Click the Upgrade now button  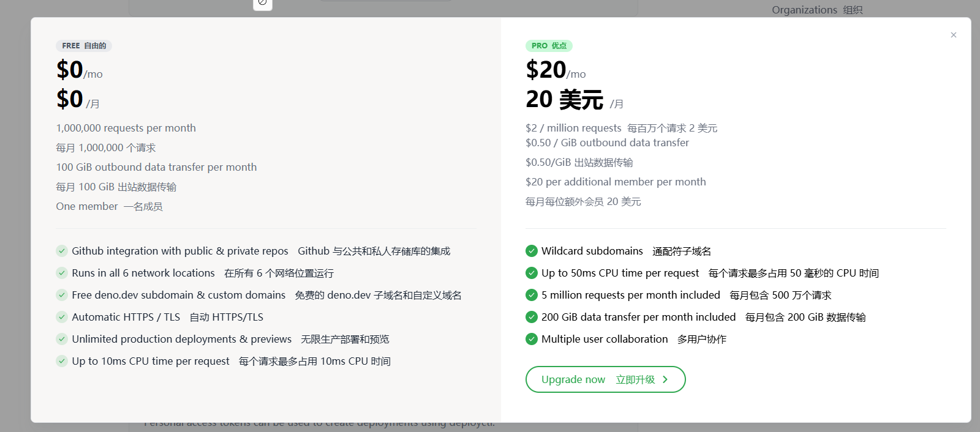[x=605, y=379]
